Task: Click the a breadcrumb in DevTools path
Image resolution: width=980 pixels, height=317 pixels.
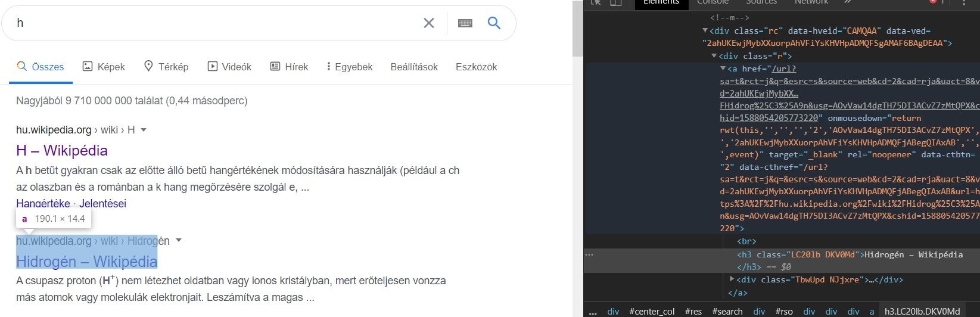Action: (x=872, y=311)
